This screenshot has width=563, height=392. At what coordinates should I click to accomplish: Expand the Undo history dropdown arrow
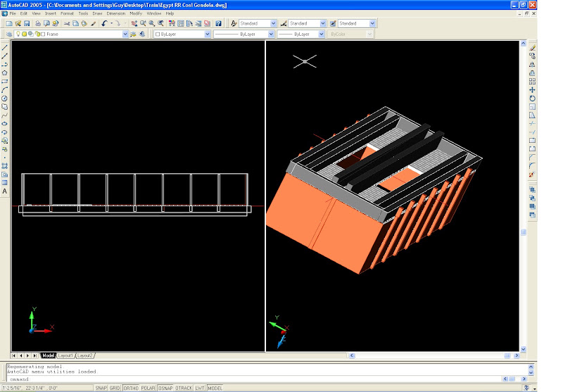coord(112,23)
